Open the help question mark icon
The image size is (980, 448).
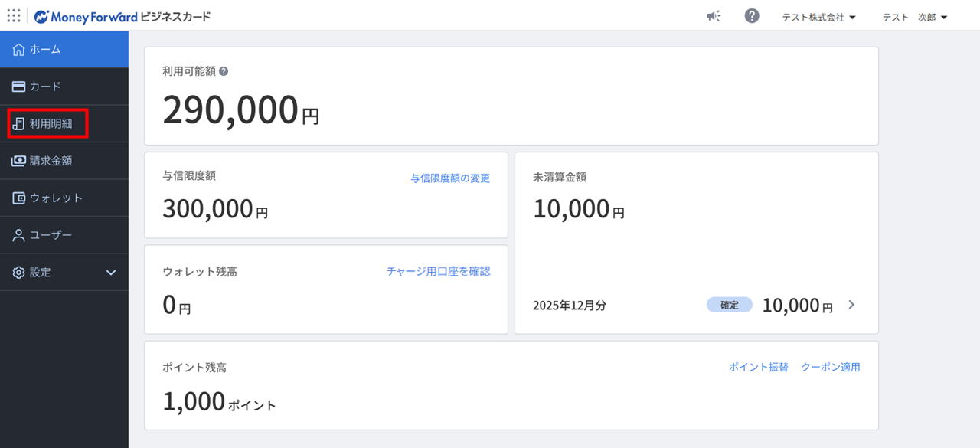pyautogui.click(x=752, y=16)
